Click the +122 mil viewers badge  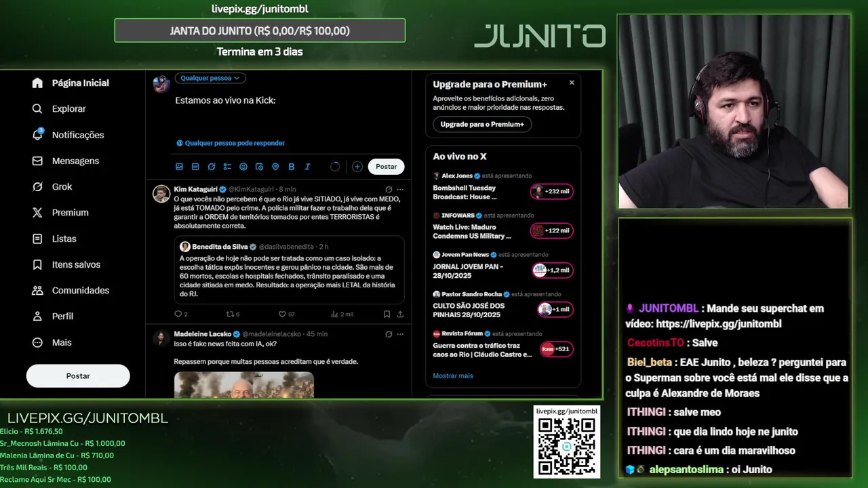(552, 231)
